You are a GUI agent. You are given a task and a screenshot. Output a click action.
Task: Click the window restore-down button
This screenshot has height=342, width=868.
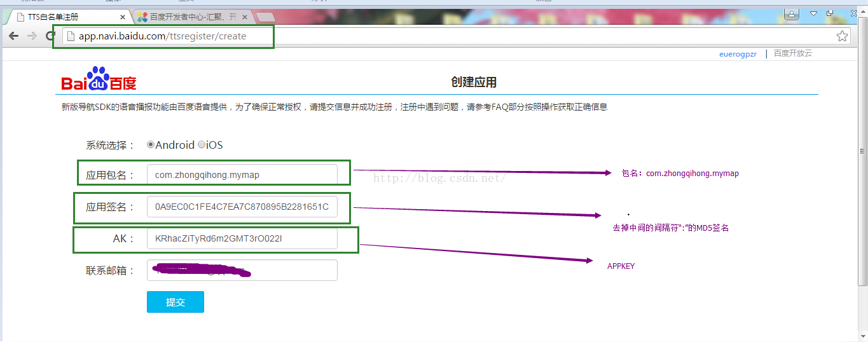pyautogui.click(x=830, y=13)
